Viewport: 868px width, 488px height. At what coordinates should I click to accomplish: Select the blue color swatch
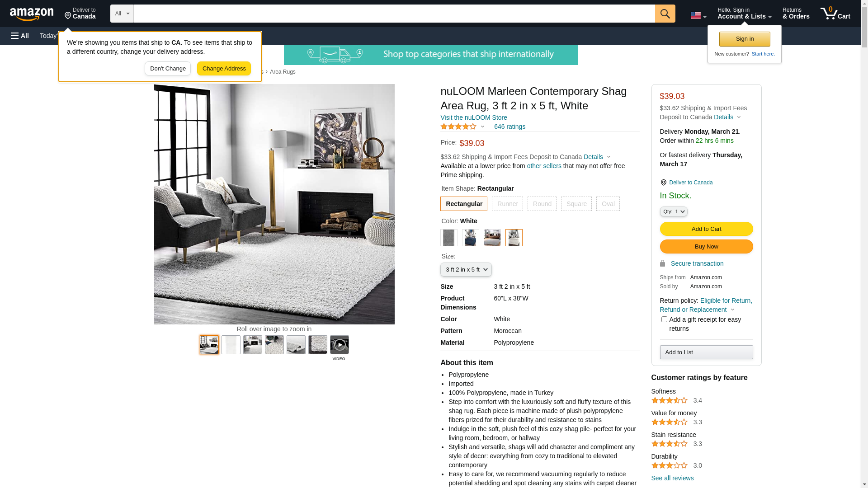click(x=470, y=238)
